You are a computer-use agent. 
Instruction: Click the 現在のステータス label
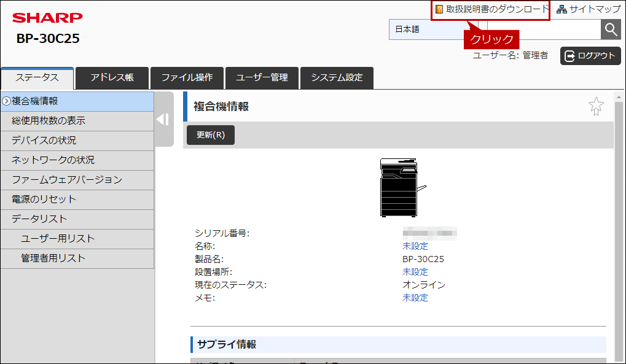tap(230, 285)
